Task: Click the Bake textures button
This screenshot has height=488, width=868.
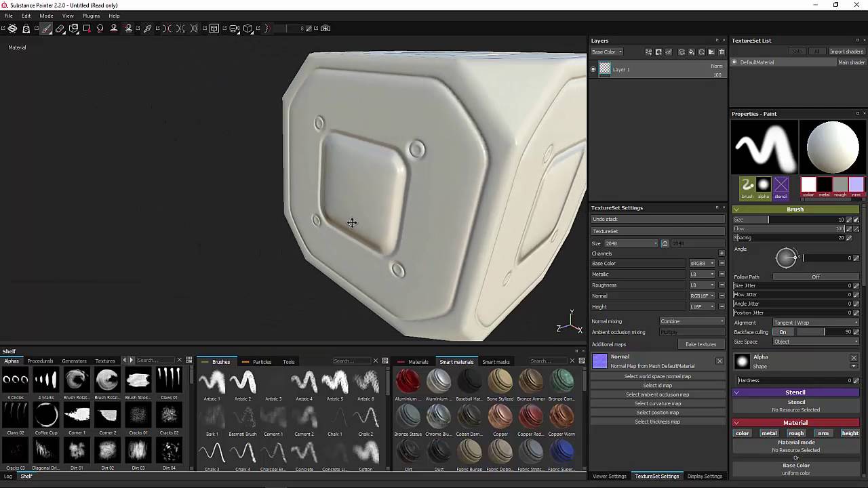Action: tap(701, 344)
